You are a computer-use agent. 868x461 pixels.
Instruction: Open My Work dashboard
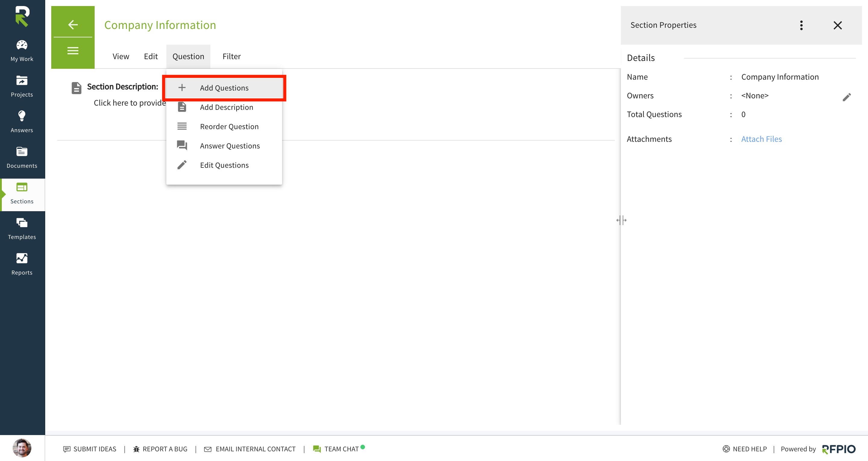coord(22,51)
